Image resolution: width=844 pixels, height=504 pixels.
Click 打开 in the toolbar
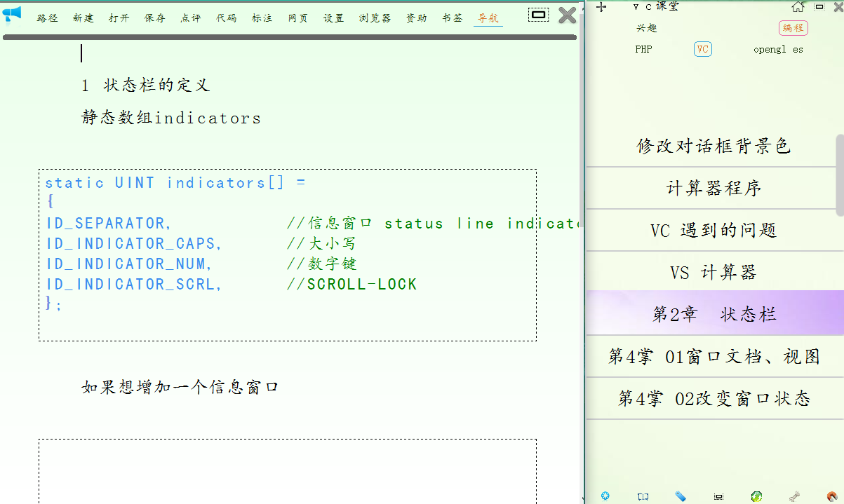119,18
